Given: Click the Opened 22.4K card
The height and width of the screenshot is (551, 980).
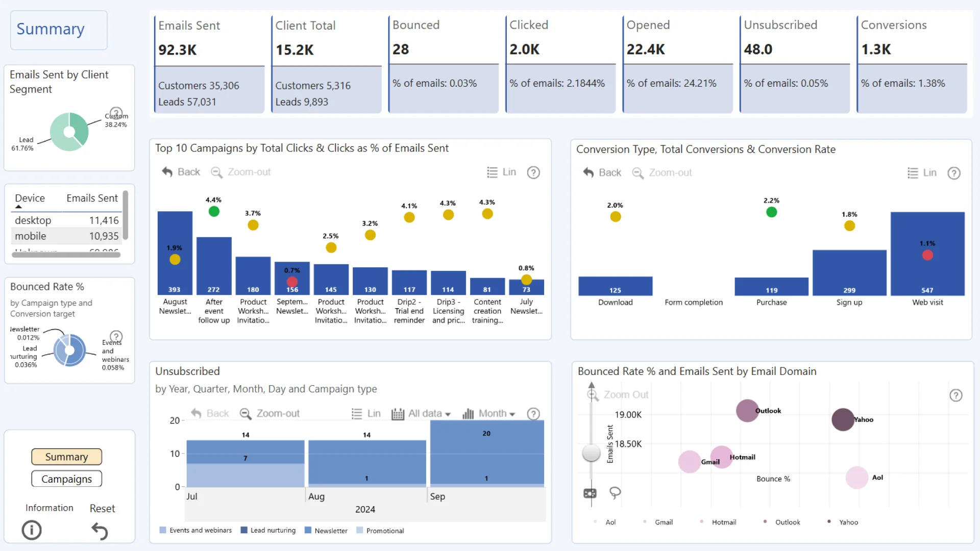Looking at the screenshot, I should tap(678, 64).
